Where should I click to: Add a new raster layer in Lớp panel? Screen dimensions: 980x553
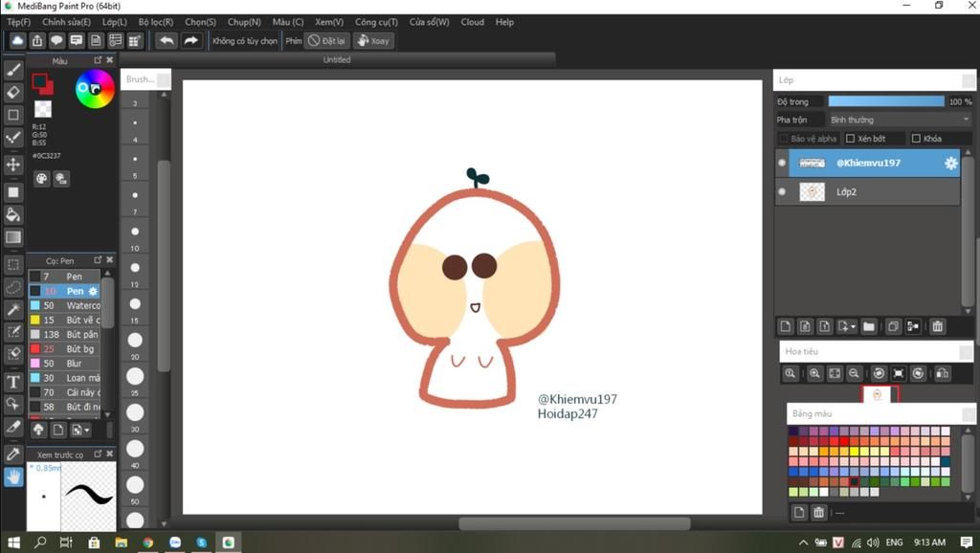point(786,326)
